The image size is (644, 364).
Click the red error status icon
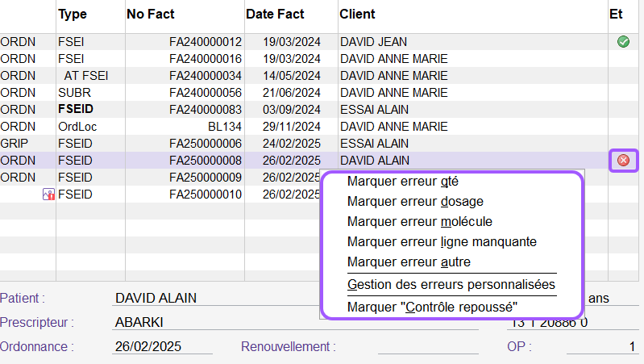pyautogui.click(x=623, y=161)
